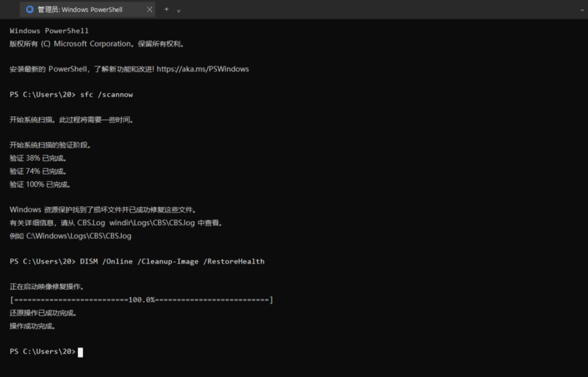Click the 验证 100% 已完成 line
Screen dimensions: 588x377
[40, 184]
